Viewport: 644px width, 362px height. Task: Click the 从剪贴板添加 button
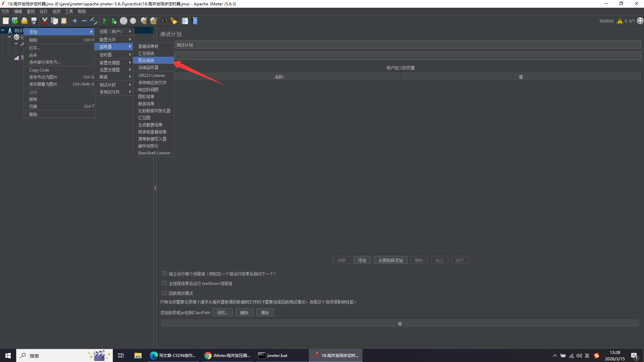(390, 260)
